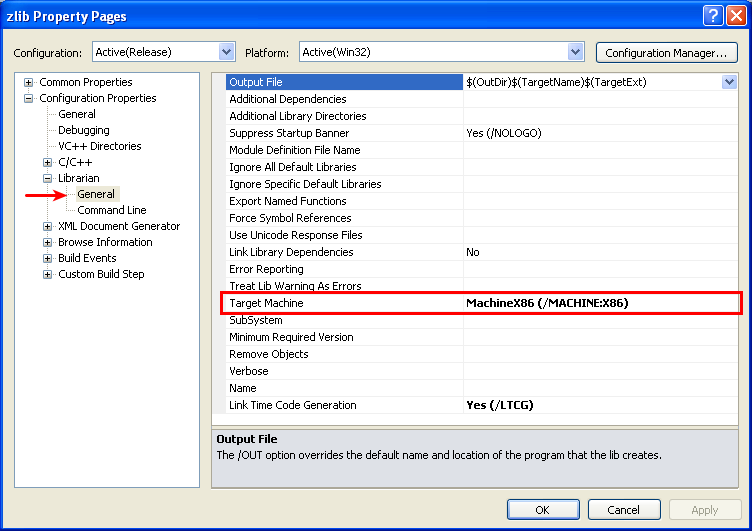Select the Suppress Startup Banner property
Viewport: 752px width, 531px height.
coord(289,133)
